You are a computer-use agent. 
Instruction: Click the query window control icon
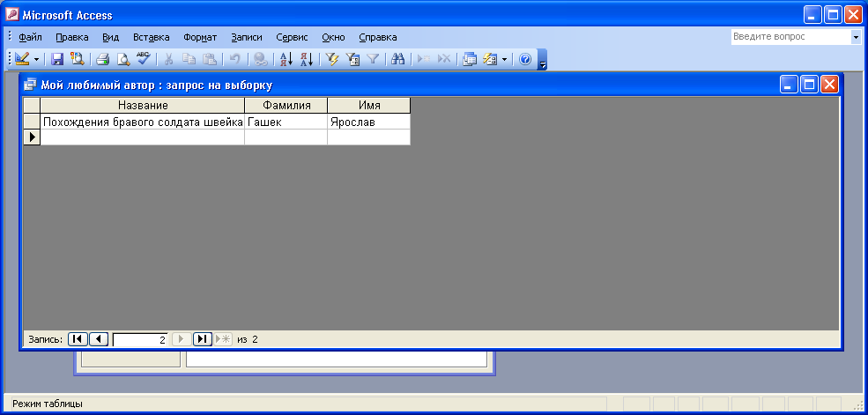[31, 85]
